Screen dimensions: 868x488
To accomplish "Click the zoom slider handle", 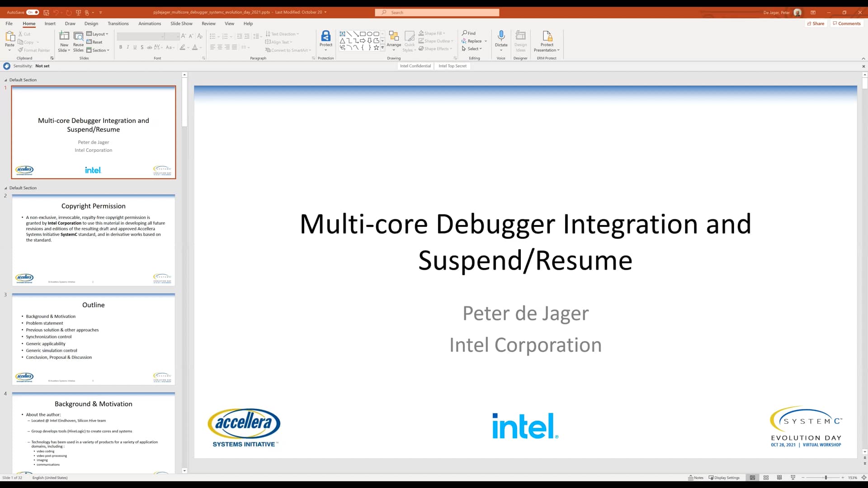I will (826, 478).
